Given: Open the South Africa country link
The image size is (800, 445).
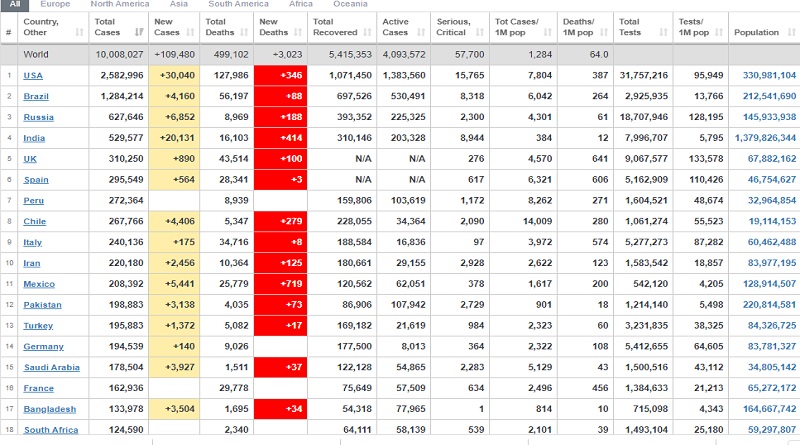Looking at the screenshot, I should point(52,430).
